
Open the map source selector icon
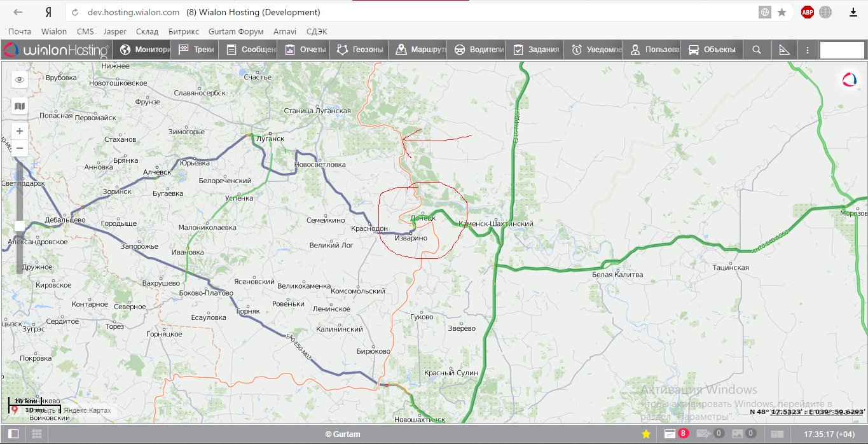pyautogui.click(x=20, y=106)
